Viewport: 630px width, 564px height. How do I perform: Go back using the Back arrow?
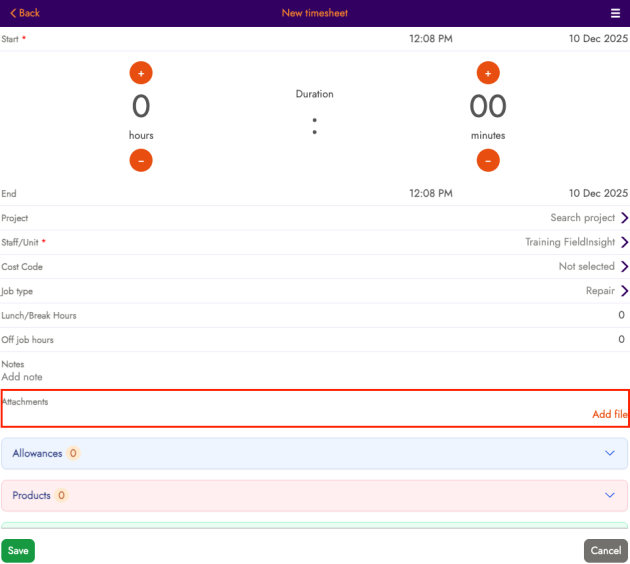click(x=25, y=13)
